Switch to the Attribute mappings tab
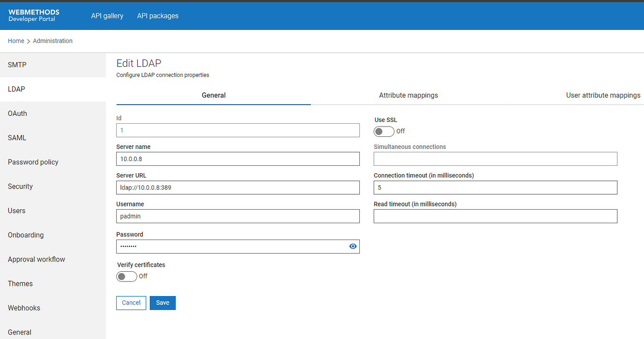The width and height of the screenshot is (644, 339). click(x=408, y=95)
